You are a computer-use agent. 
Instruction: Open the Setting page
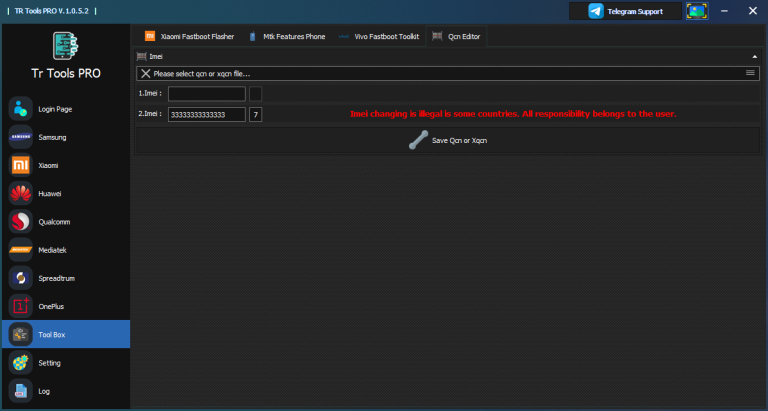click(66, 363)
